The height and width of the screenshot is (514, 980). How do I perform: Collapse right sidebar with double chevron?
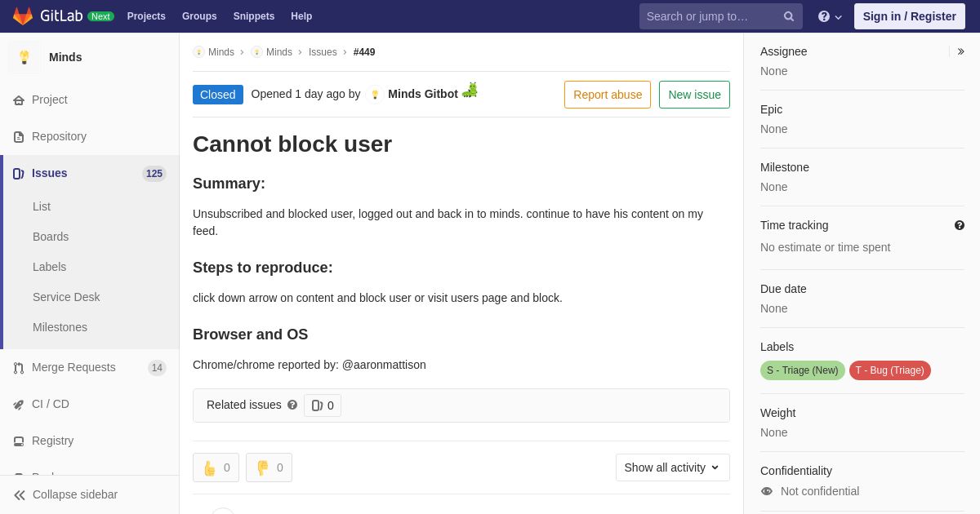(x=960, y=51)
